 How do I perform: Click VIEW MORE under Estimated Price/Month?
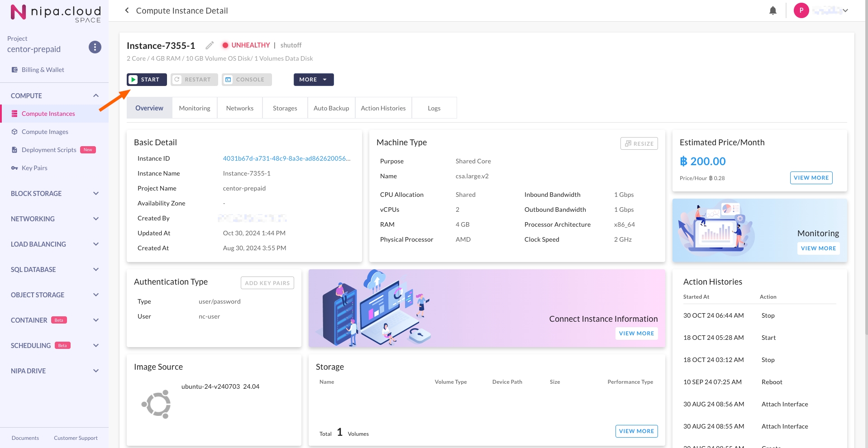pyautogui.click(x=811, y=178)
